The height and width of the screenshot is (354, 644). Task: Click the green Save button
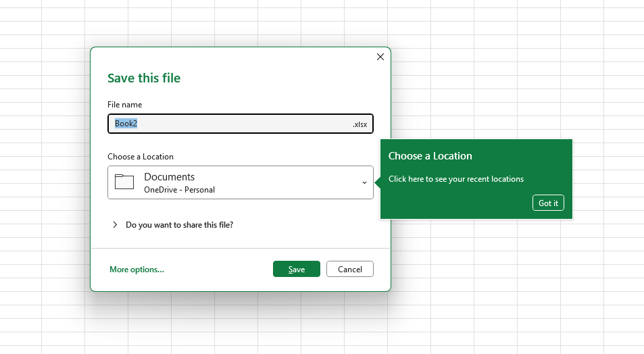click(x=297, y=269)
